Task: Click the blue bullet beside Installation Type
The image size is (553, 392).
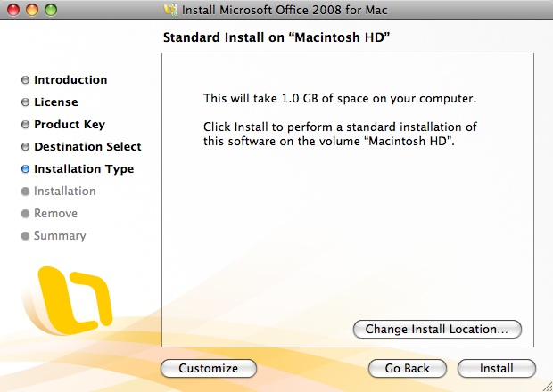Action: click(25, 169)
